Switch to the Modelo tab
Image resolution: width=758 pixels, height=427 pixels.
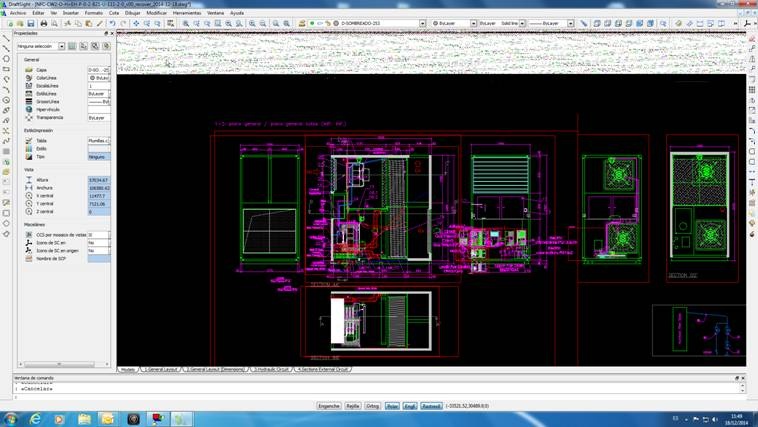tap(128, 369)
